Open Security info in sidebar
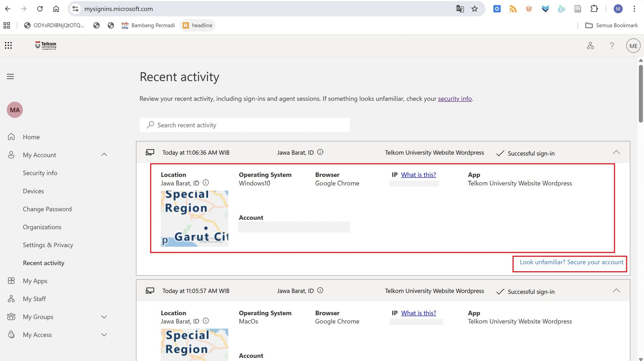The image size is (644, 361). 40,173
